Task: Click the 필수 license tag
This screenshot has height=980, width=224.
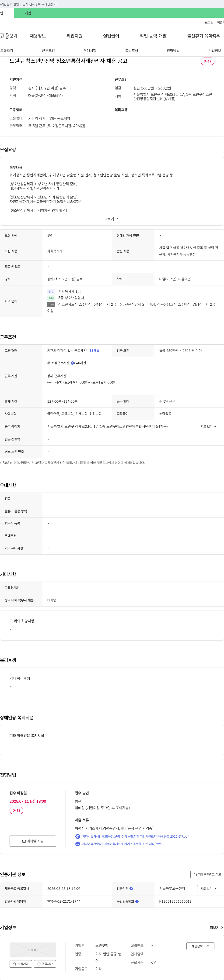Action: point(51,291)
